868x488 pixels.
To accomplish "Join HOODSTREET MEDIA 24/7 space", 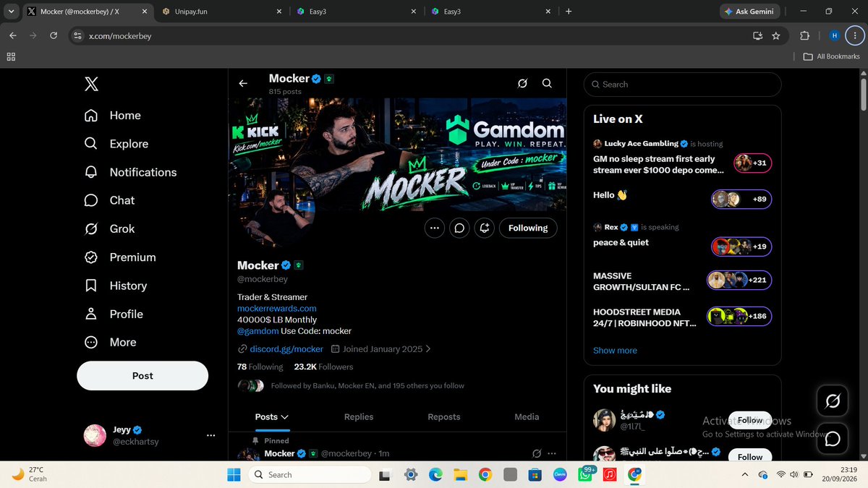I will click(x=739, y=316).
